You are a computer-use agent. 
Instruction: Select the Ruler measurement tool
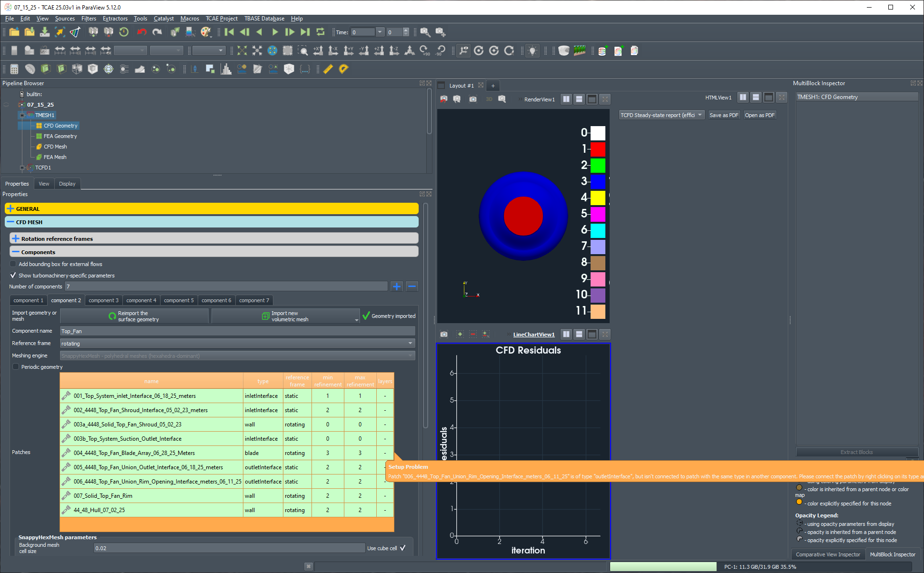(x=328, y=69)
